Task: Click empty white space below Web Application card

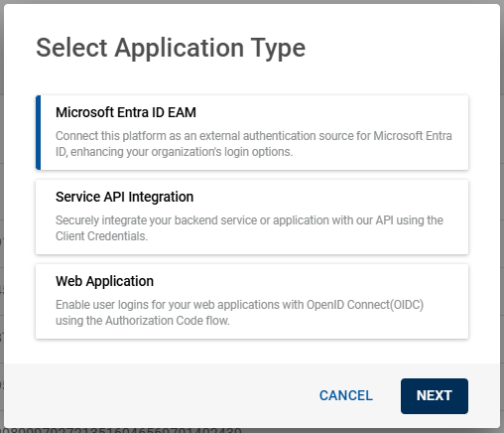Action: (252, 351)
